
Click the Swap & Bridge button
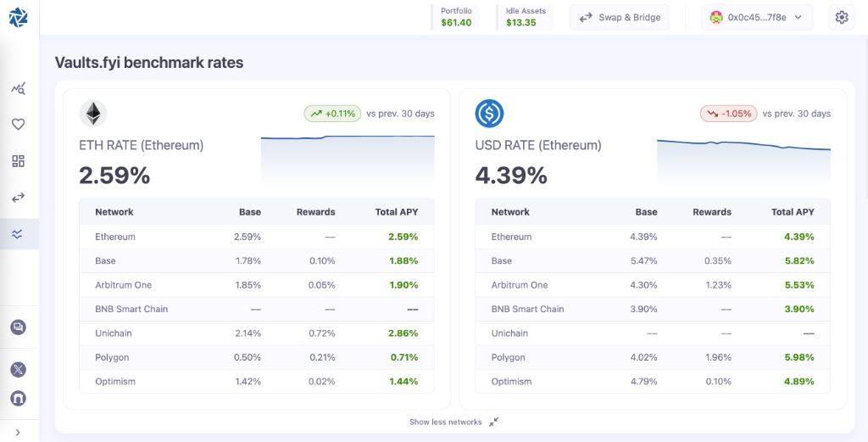click(620, 17)
